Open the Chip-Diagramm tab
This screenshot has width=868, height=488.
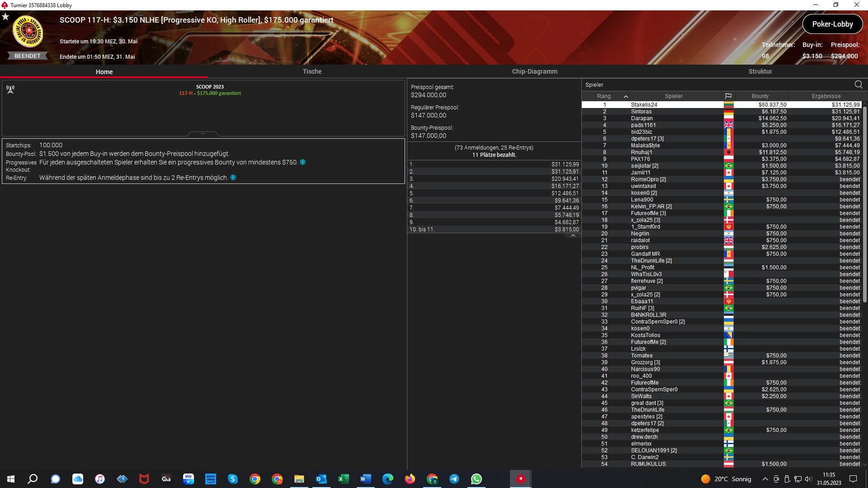[534, 71]
